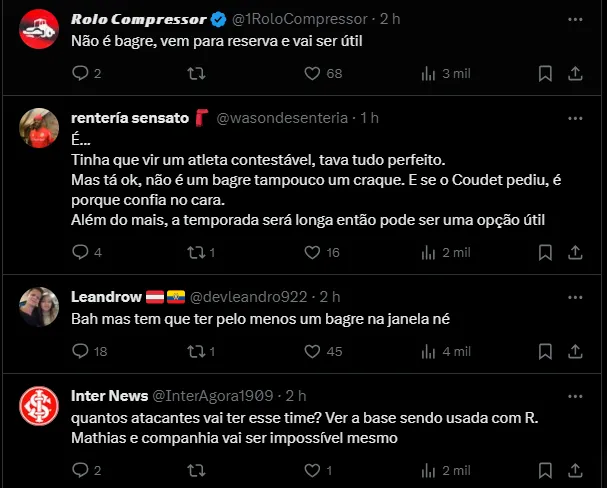Bookmark Leandrow's tweet
The image size is (607, 488).
click(545, 351)
